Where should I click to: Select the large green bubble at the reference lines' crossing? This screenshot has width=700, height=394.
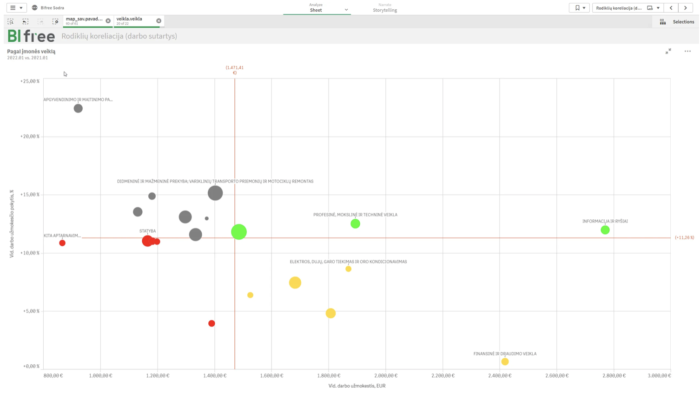tap(239, 232)
